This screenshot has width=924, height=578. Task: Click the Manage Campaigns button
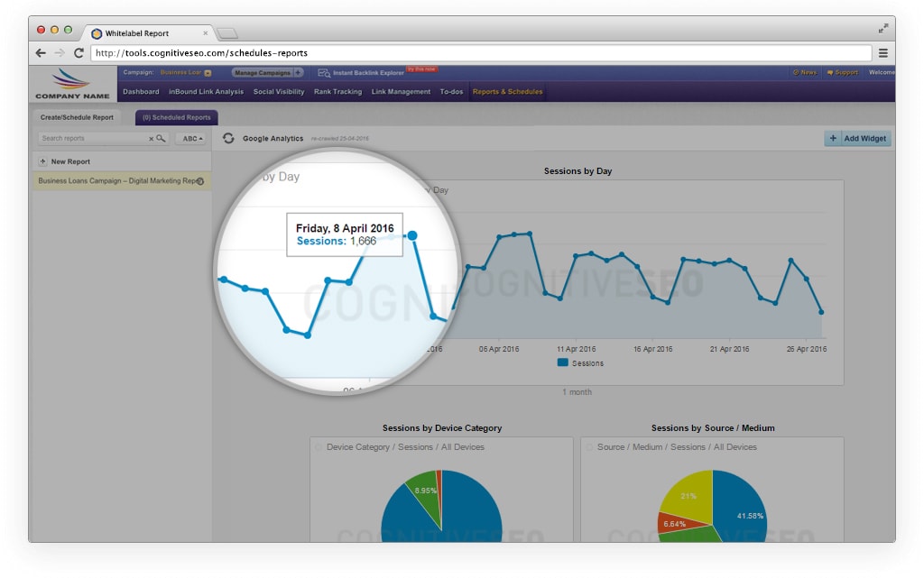pyautogui.click(x=263, y=73)
